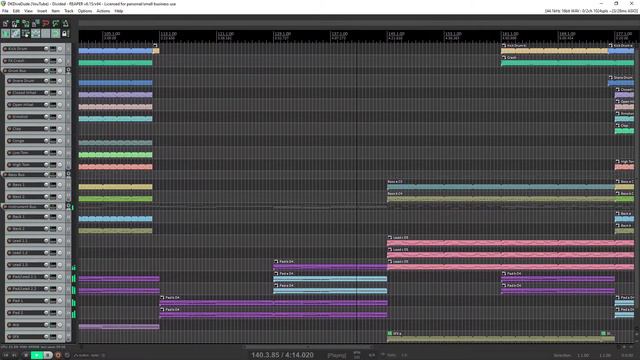Click the Open Project toolbar icon
Screen dimensions: 640x360
coord(16,24)
